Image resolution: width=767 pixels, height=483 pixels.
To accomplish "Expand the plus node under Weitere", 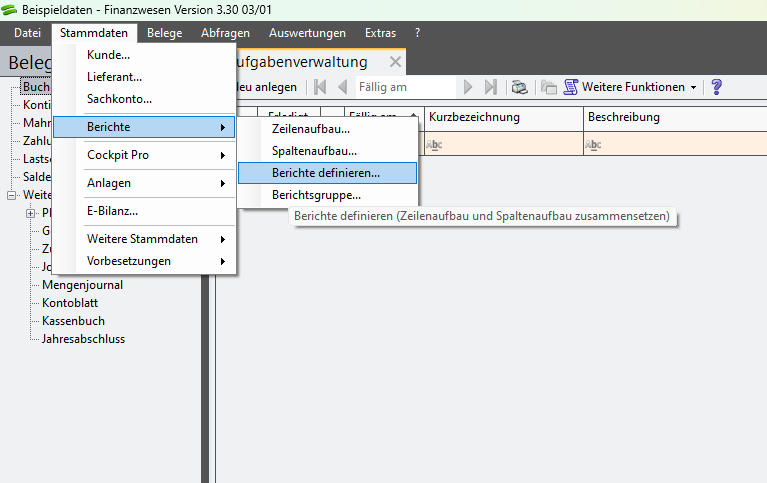I will 30,213.
